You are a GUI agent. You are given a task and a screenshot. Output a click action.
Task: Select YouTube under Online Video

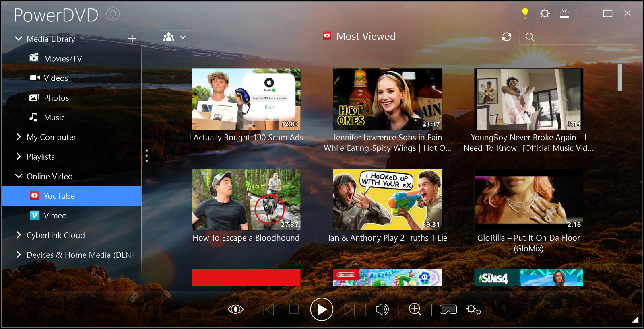71,196
